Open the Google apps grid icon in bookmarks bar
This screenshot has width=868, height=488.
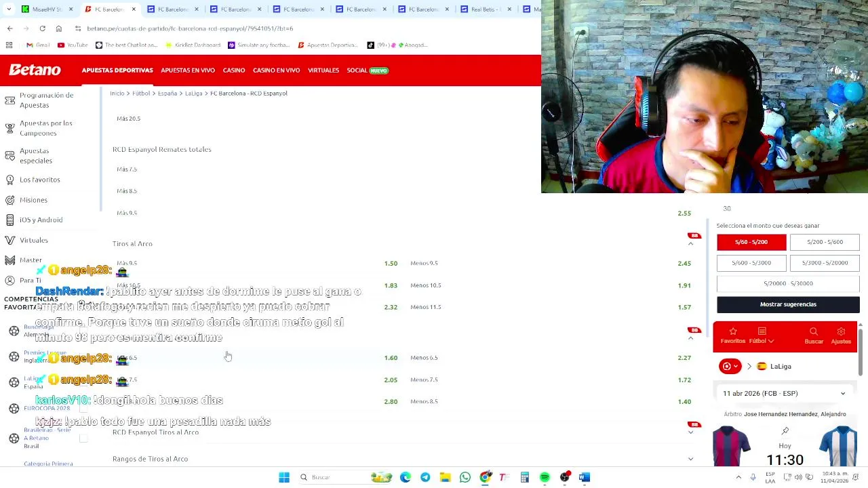[9, 45]
